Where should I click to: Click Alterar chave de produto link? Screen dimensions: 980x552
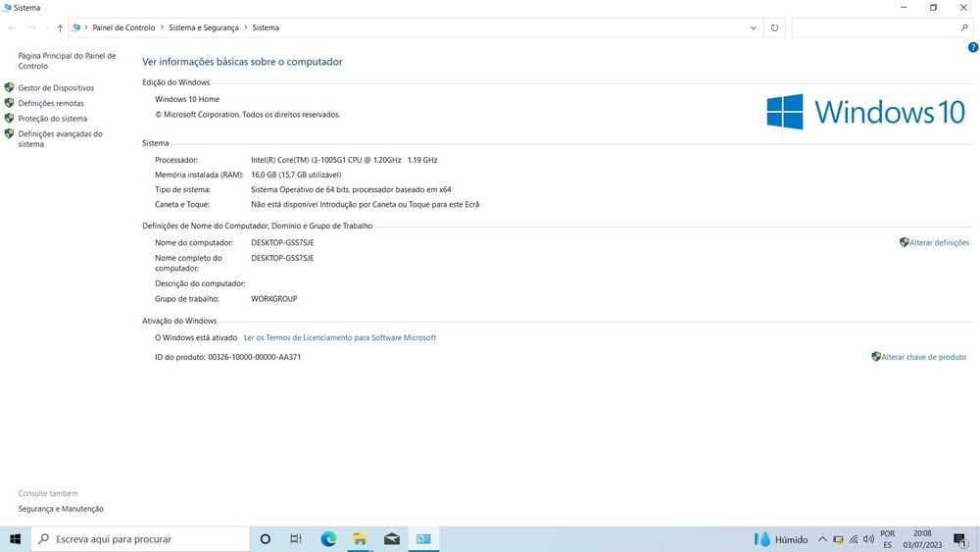pyautogui.click(x=924, y=357)
